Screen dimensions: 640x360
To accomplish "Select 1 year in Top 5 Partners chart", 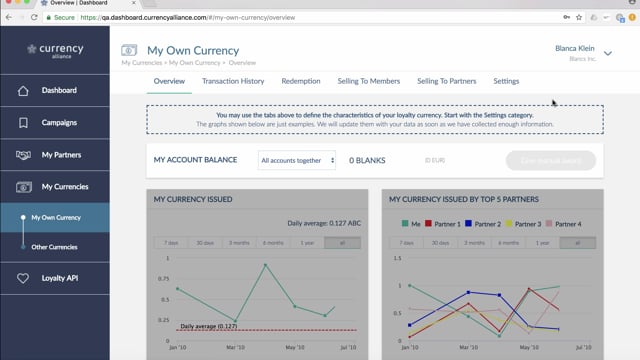I will [542, 243].
